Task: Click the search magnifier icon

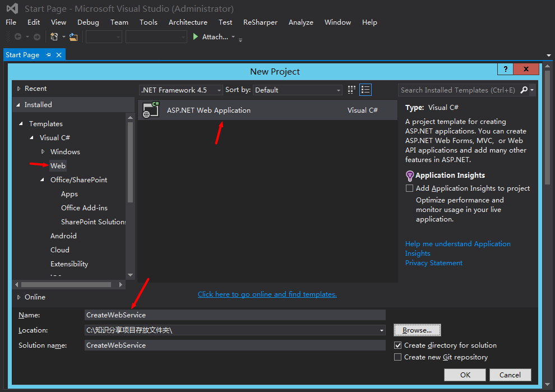Action: 524,90
